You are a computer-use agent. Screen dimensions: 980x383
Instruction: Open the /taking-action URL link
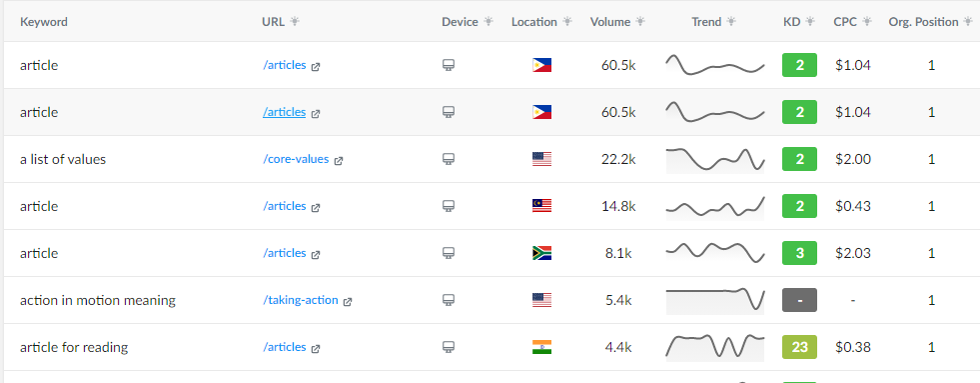point(301,300)
